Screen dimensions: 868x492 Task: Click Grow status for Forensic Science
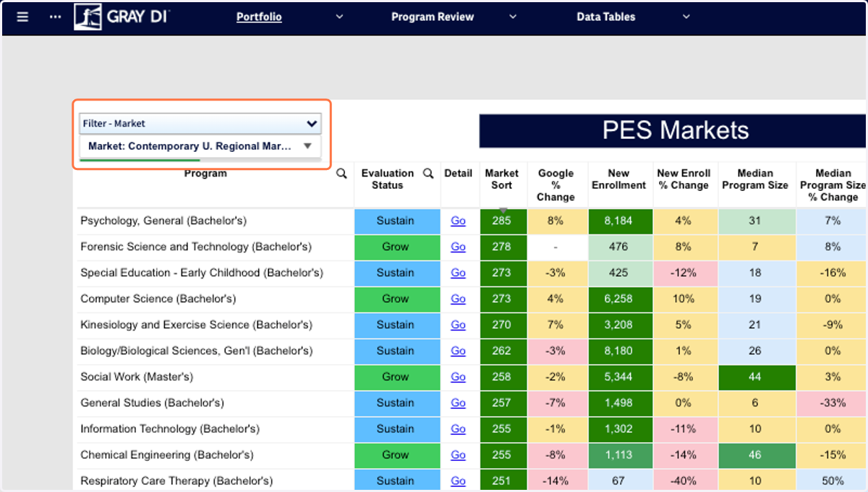[396, 247]
